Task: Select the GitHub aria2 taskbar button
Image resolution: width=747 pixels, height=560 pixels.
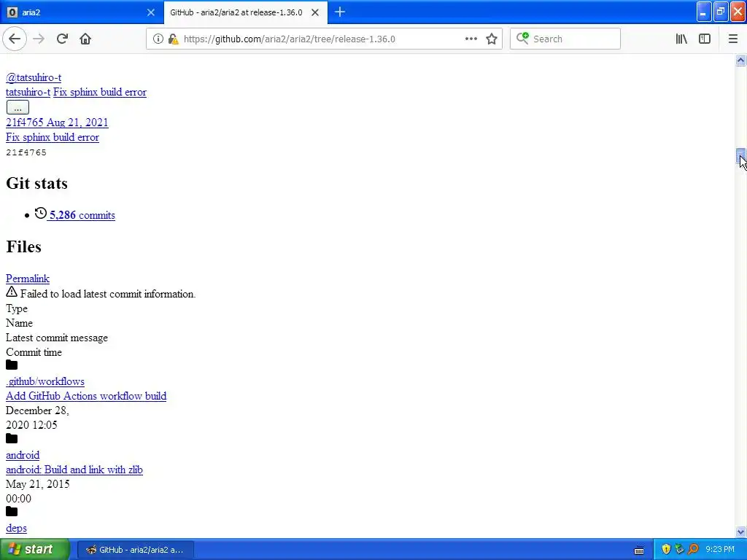Action: [135, 550]
